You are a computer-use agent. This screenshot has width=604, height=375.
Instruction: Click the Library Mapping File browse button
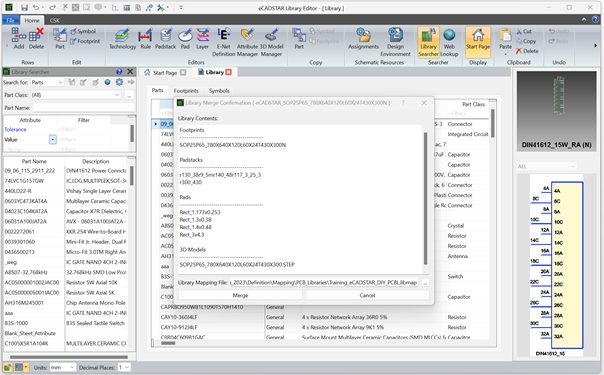pos(425,283)
